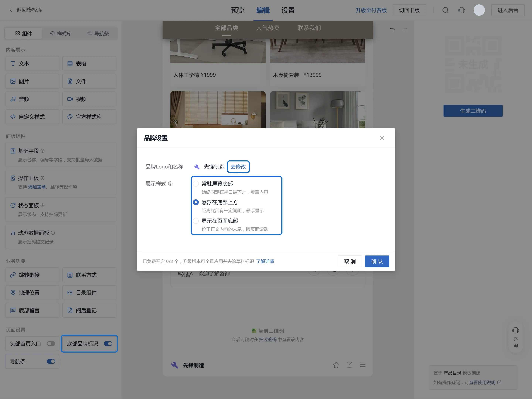Click the share icon beside 先锋制造 footer
The height and width of the screenshot is (399, 532).
(x=349, y=365)
